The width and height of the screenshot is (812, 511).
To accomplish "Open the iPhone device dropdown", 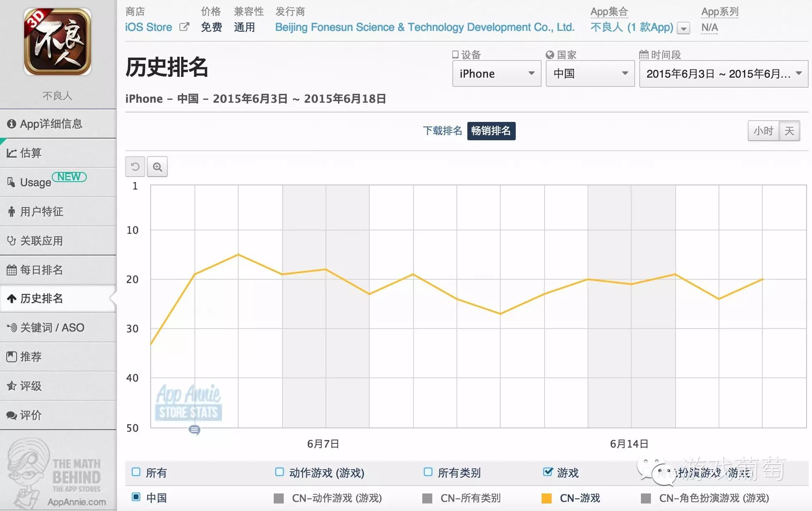I will click(497, 74).
